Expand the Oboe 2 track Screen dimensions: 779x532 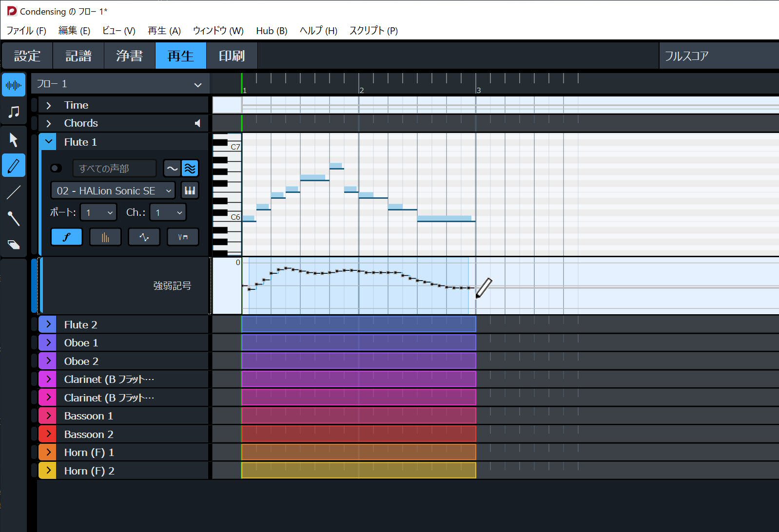pos(48,361)
